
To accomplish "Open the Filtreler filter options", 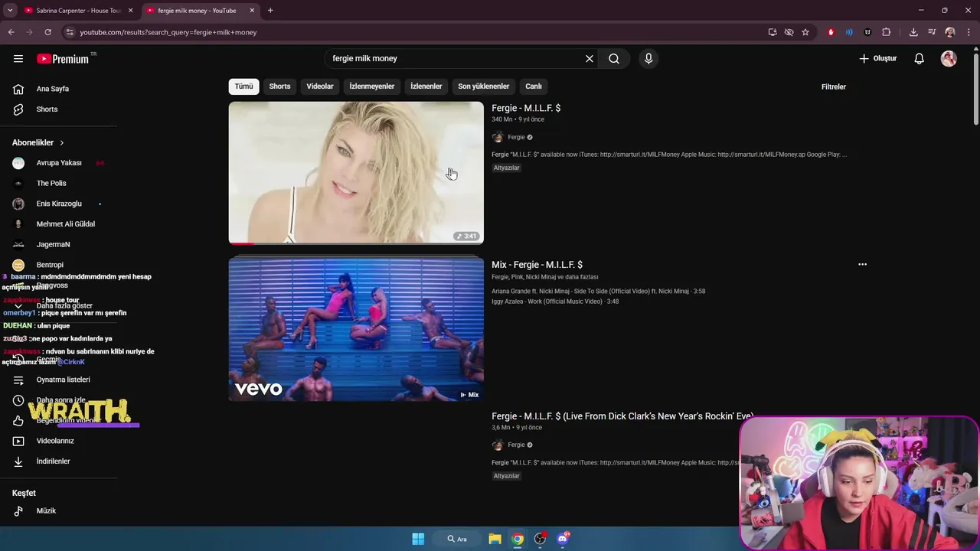I will (x=834, y=86).
